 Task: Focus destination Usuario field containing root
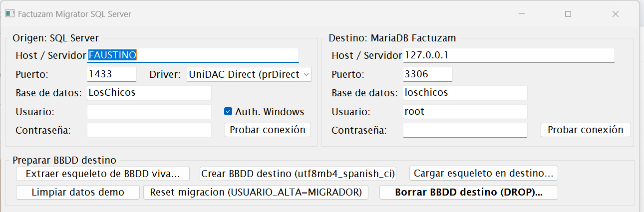tap(465, 112)
